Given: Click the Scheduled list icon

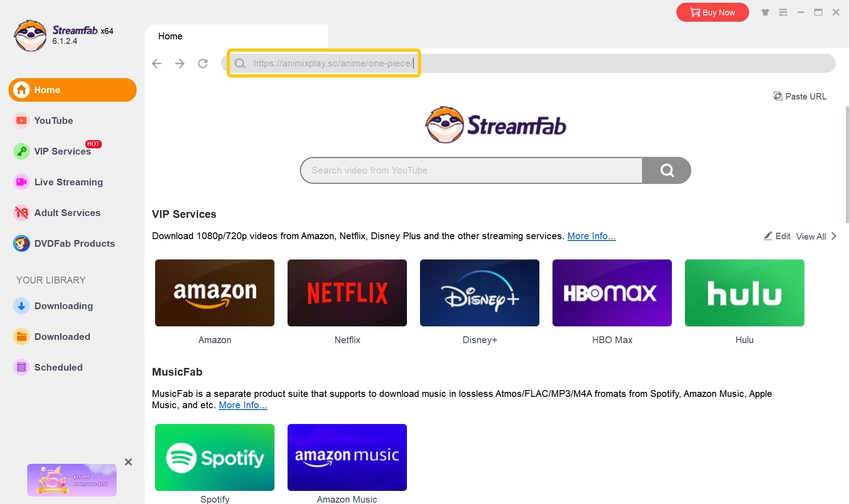Looking at the screenshot, I should [x=21, y=367].
